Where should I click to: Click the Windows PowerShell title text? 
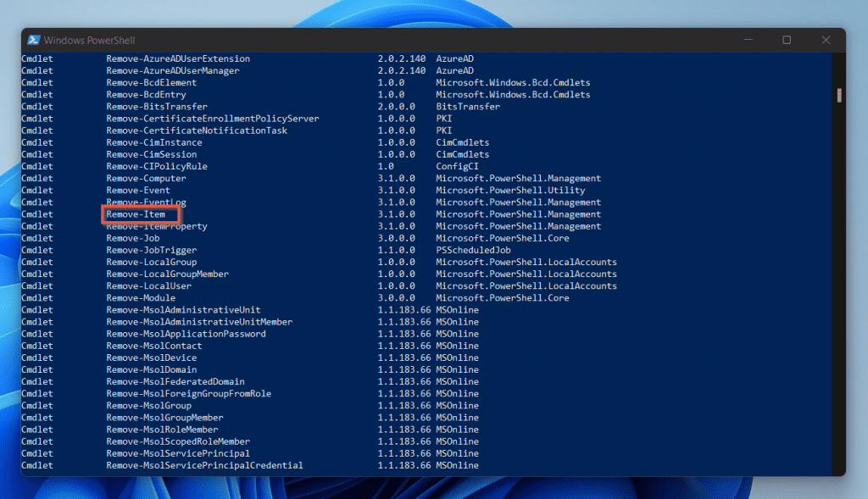point(89,41)
